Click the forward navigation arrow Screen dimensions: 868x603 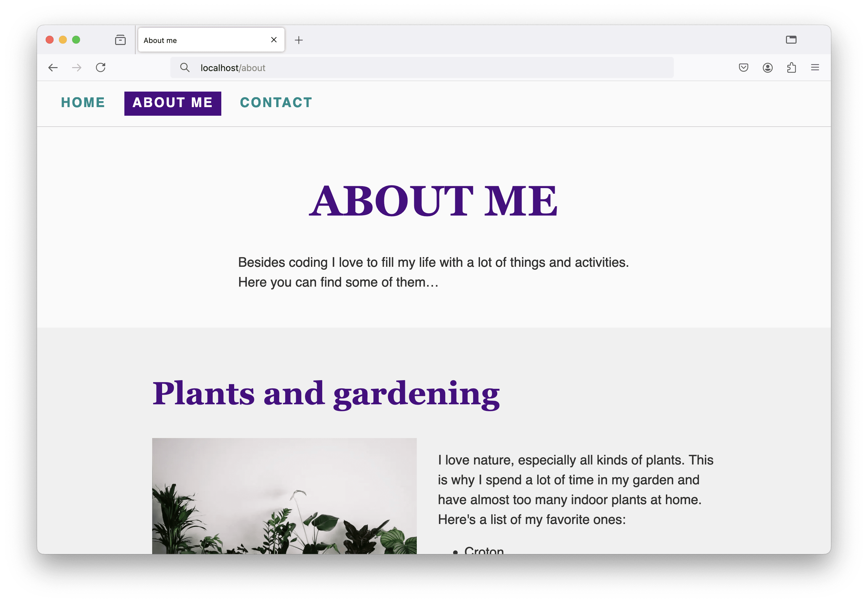(77, 68)
